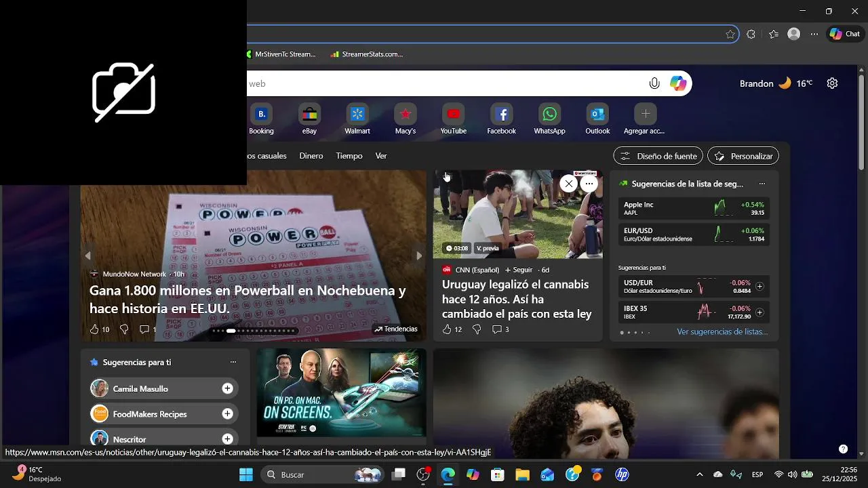Open HP app from taskbar
Screen dimensions: 868x488
(622, 474)
